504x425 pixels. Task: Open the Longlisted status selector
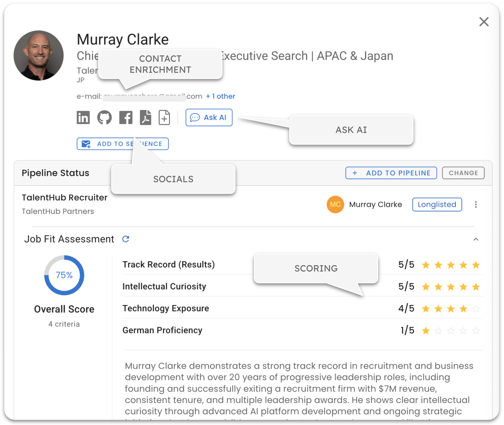click(x=437, y=205)
